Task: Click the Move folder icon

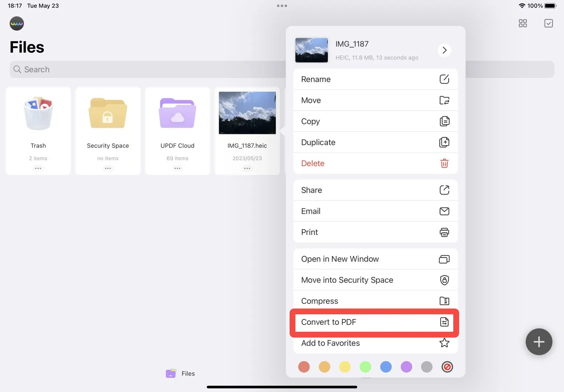Action: [x=444, y=100]
